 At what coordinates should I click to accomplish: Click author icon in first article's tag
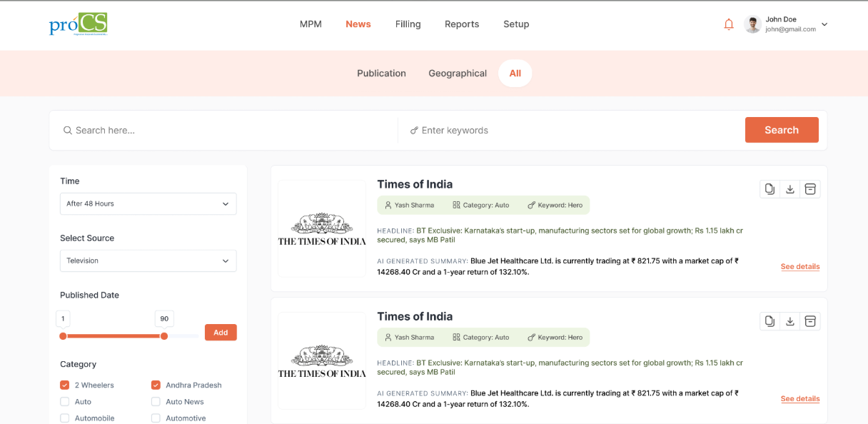click(388, 206)
